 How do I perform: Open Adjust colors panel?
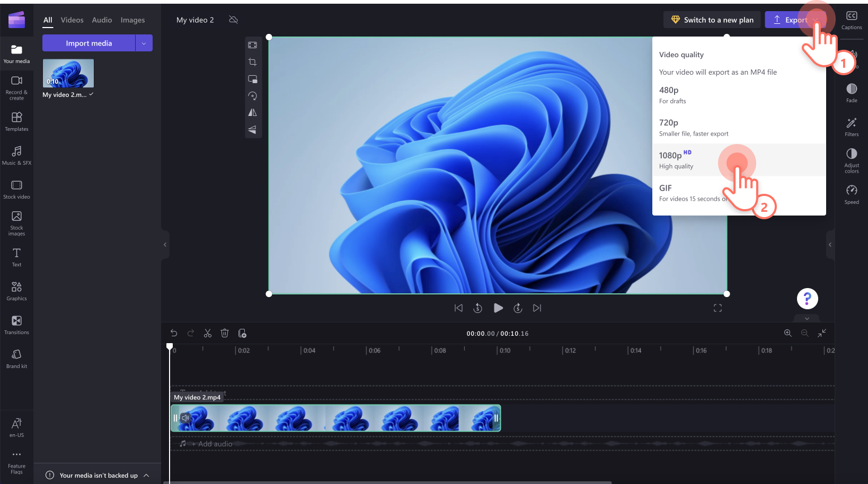(x=852, y=160)
